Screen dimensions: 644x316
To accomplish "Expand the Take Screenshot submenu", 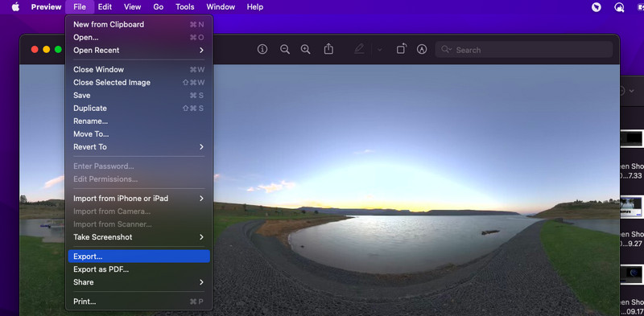I will 138,237.
